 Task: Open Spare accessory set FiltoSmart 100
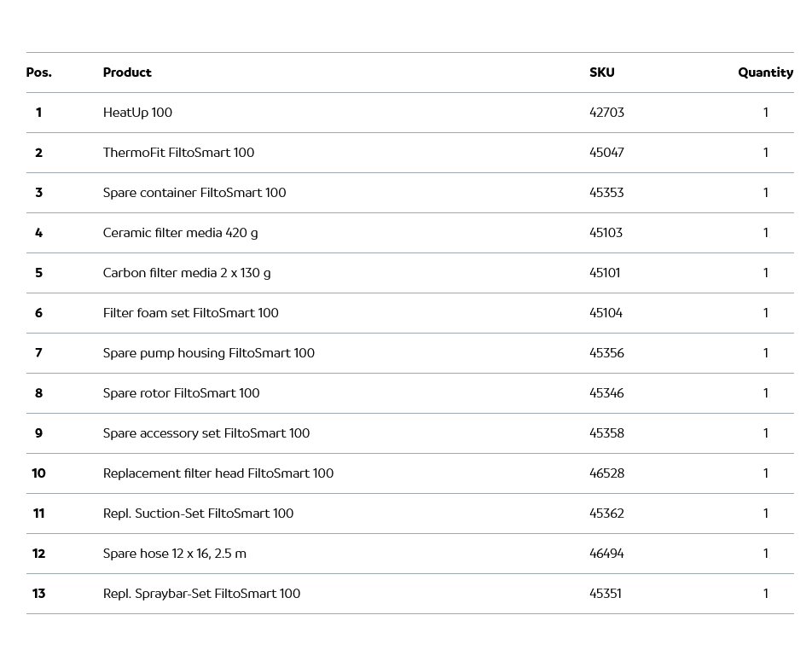coord(206,433)
